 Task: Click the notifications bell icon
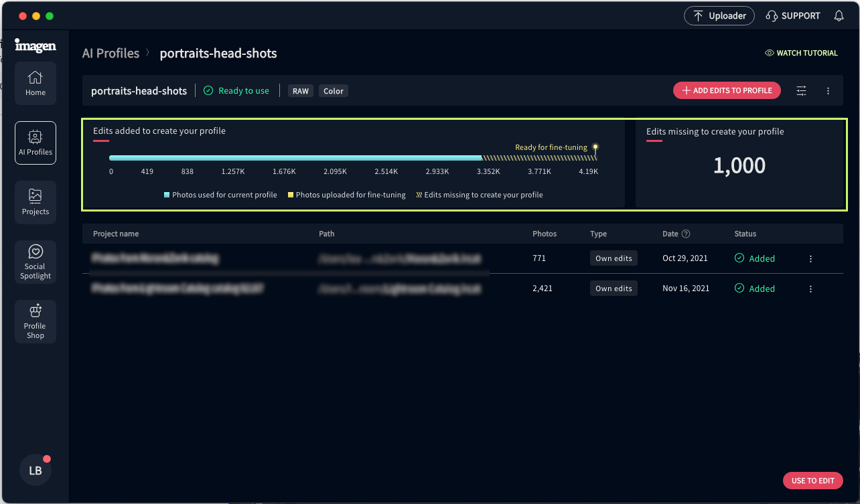(x=839, y=16)
